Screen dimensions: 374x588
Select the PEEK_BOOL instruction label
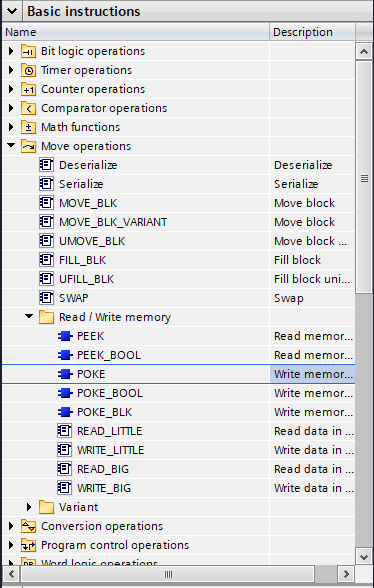(109, 355)
